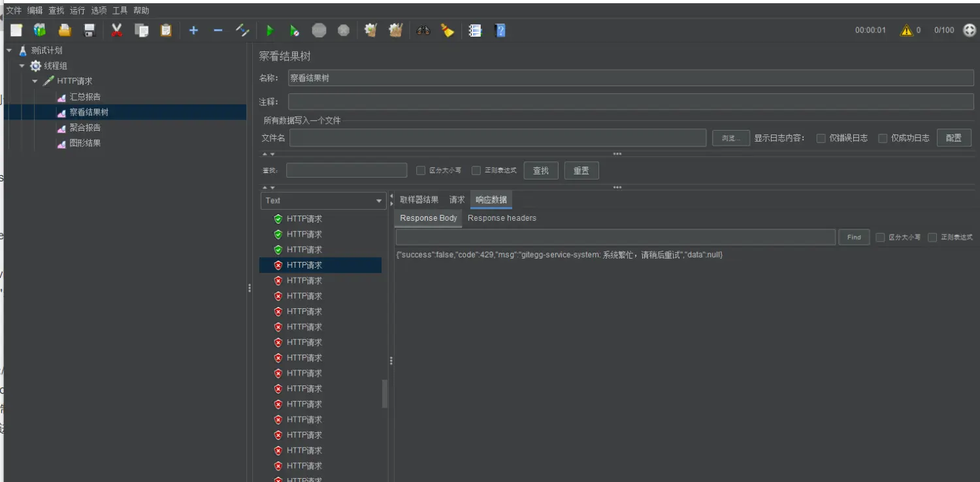Screen dimensions: 980x482
Task: Click the 查找 search button
Action: (x=541, y=170)
